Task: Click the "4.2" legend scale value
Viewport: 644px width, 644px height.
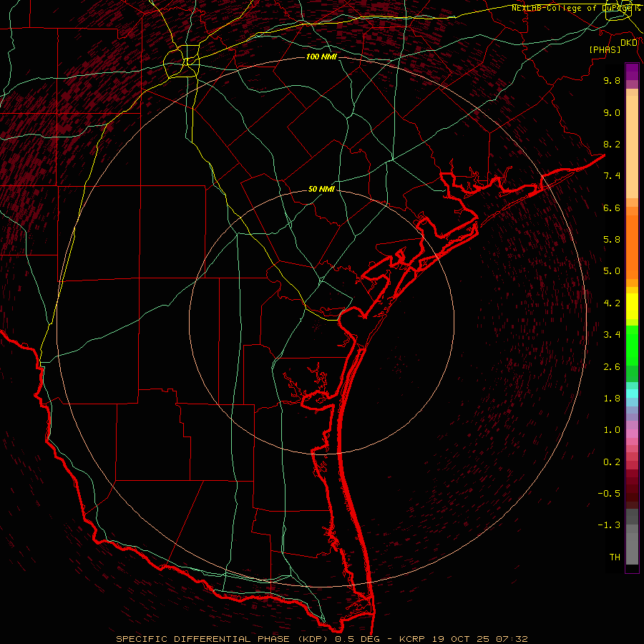Action: pos(612,303)
